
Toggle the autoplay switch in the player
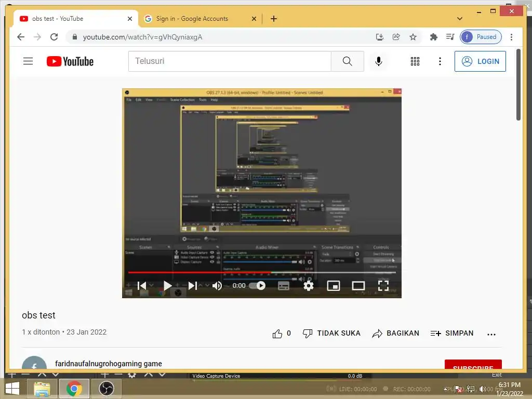point(257,286)
